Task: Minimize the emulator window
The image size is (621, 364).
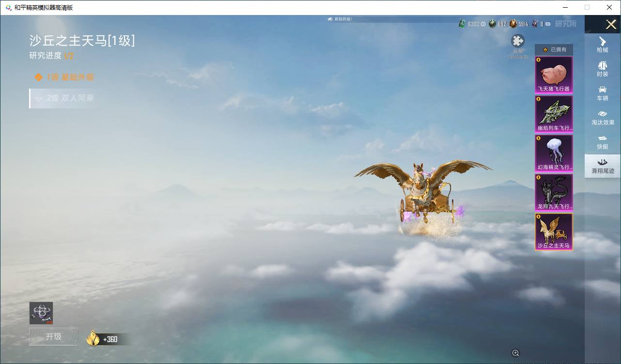Action: 565,7
